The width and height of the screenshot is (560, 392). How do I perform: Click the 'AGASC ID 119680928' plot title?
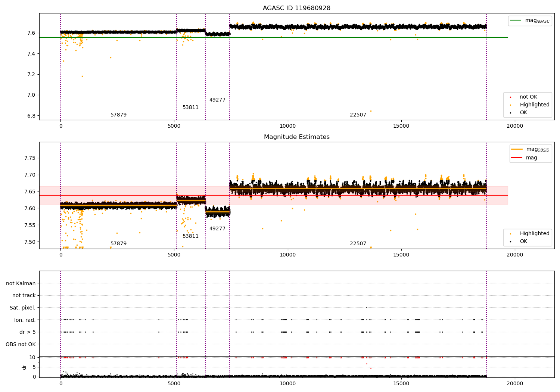[296, 8]
